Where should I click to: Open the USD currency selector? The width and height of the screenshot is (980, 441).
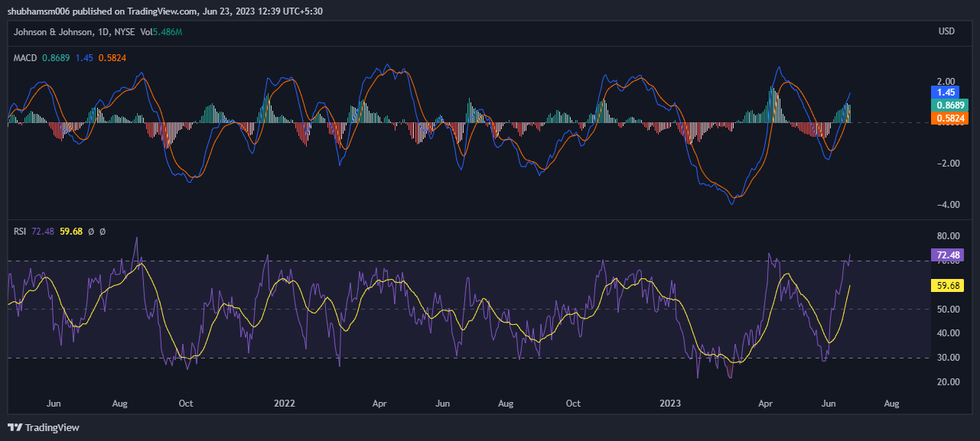tap(946, 32)
